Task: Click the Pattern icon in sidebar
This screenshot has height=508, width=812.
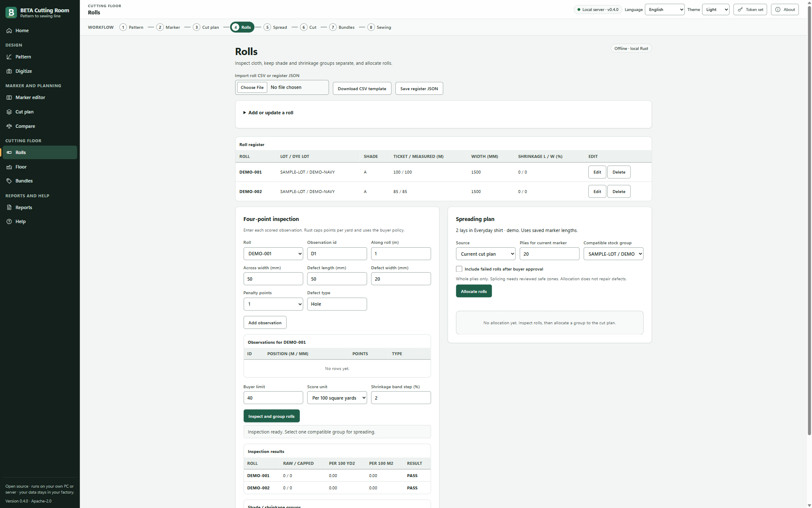Action: click(x=9, y=57)
